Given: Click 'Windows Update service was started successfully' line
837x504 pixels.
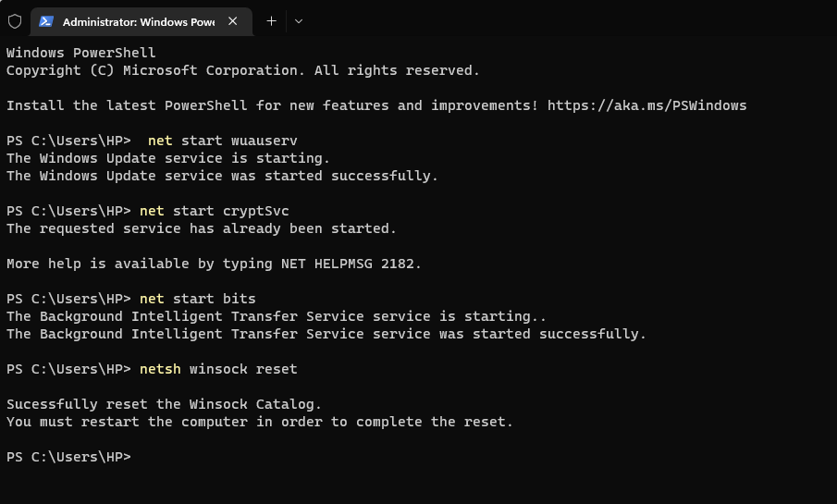Looking at the screenshot, I should pos(222,176).
